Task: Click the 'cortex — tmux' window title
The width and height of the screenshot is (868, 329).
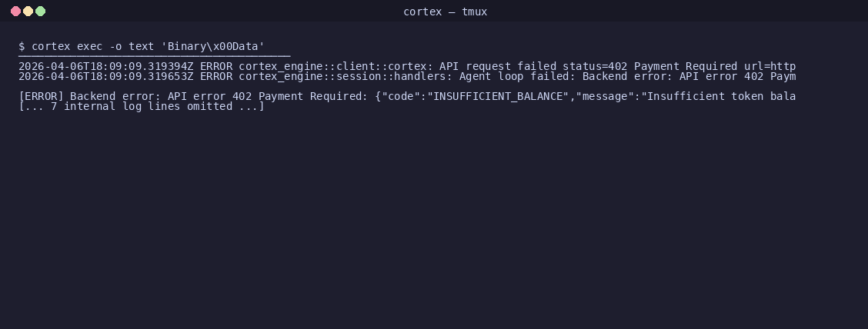Action: (x=445, y=12)
